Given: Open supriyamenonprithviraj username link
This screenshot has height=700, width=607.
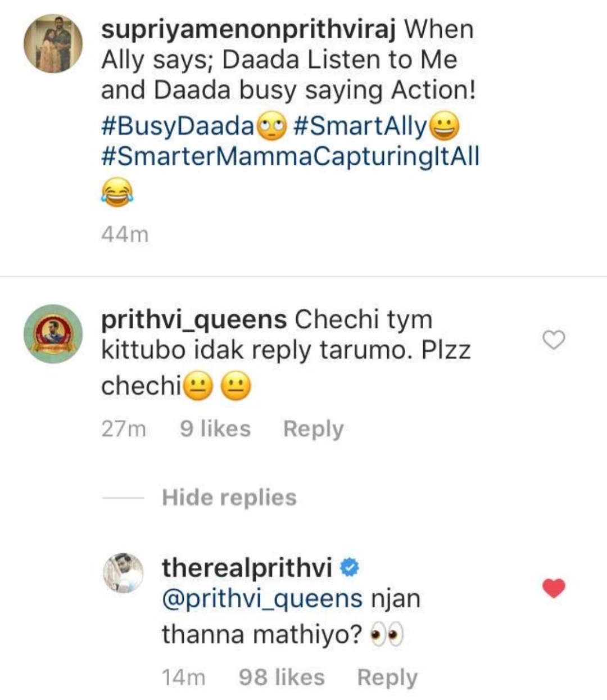Looking at the screenshot, I should pyautogui.click(x=248, y=29).
